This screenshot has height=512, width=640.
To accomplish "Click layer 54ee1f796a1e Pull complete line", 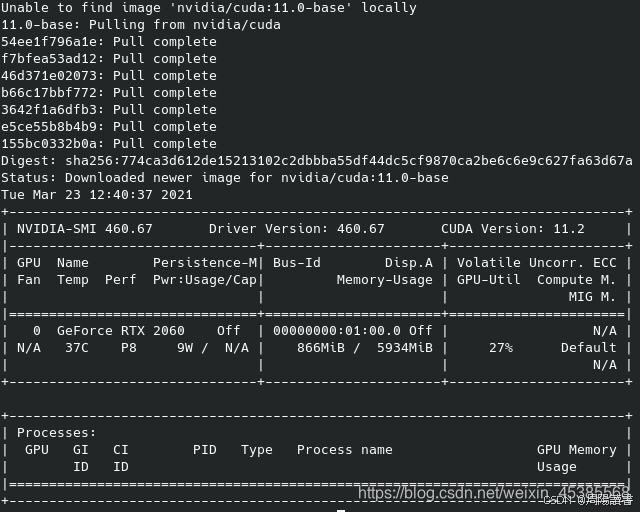I will (109, 42).
